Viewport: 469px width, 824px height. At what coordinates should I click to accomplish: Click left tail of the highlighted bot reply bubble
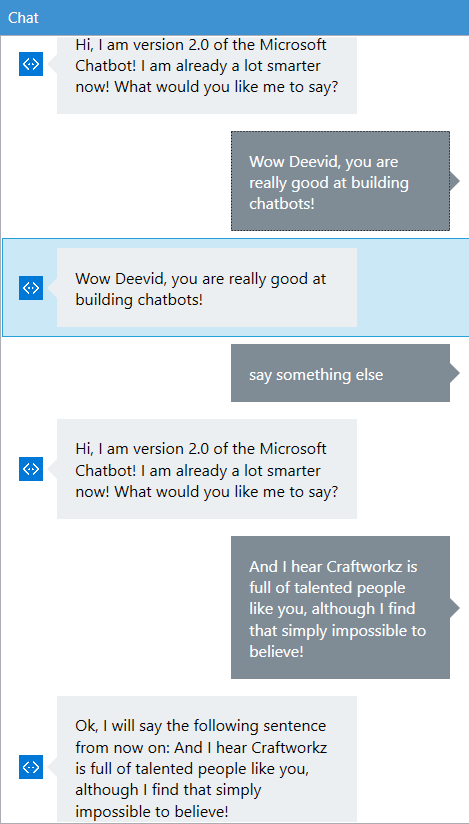pos(52,288)
